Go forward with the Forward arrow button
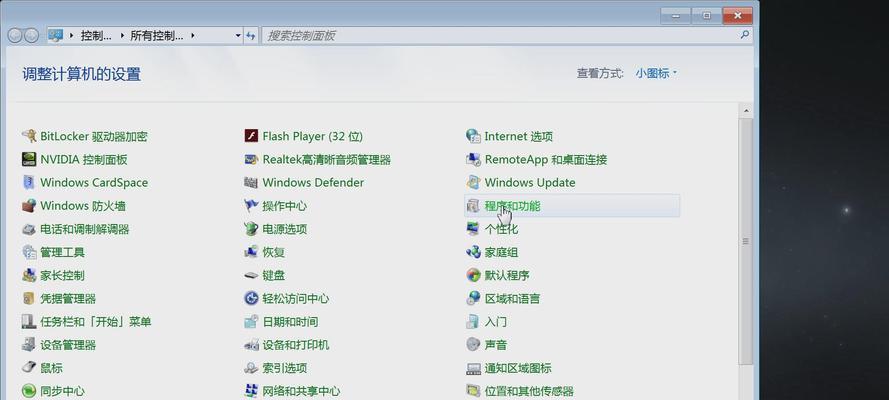The image size is (889, 400). coord(31,36)
